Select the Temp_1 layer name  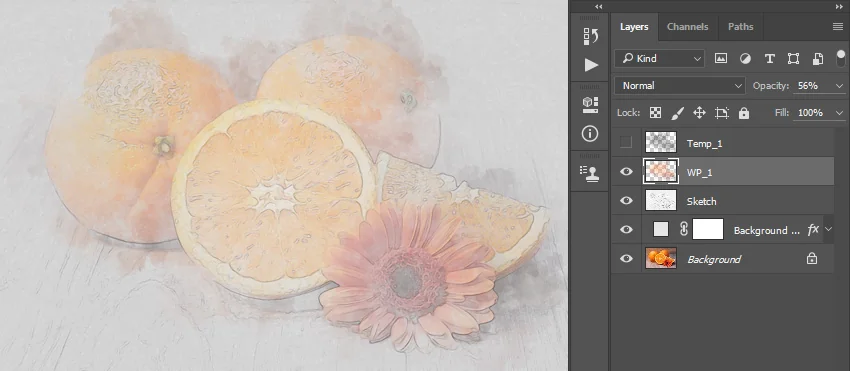click(704, 144)
